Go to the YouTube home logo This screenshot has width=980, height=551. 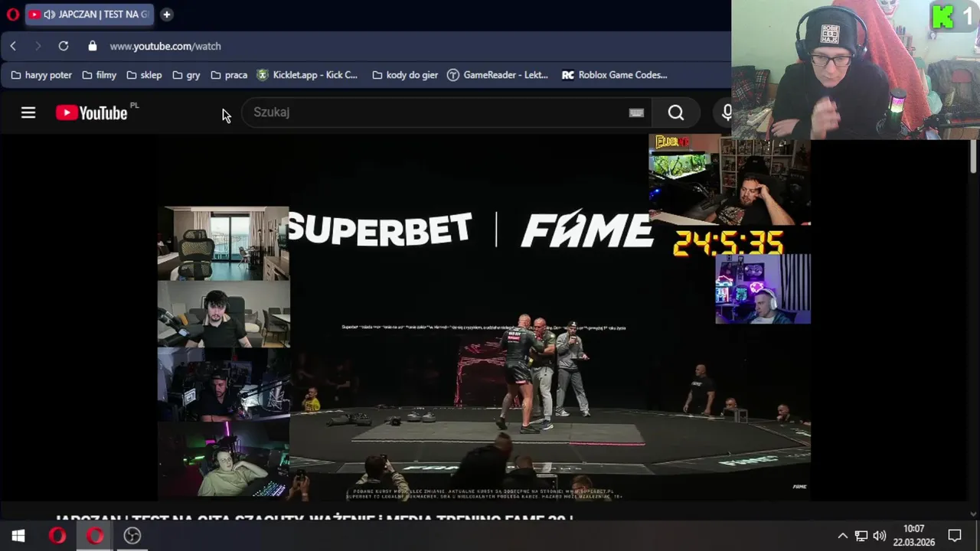[x=92, y=112]
